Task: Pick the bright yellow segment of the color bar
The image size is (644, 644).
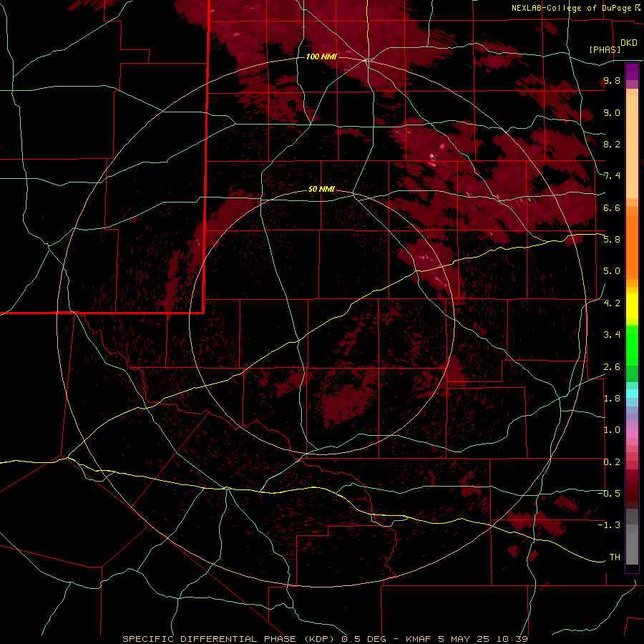Action: (632, 306)
